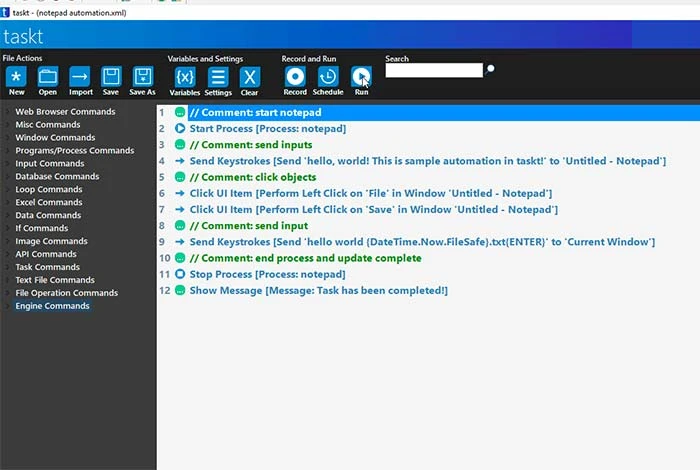Expand the Loop Commands group
700x470 pixels.
(48, 189)
